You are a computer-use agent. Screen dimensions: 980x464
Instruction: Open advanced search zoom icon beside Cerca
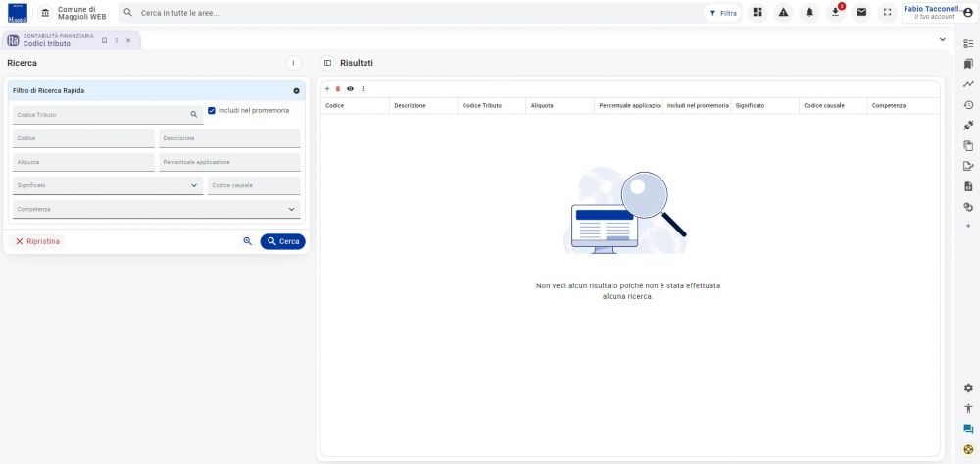click(248, 241)
